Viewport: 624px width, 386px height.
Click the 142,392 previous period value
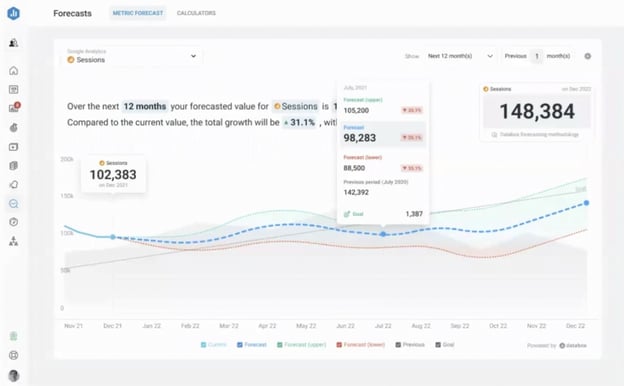click(356, 192)
